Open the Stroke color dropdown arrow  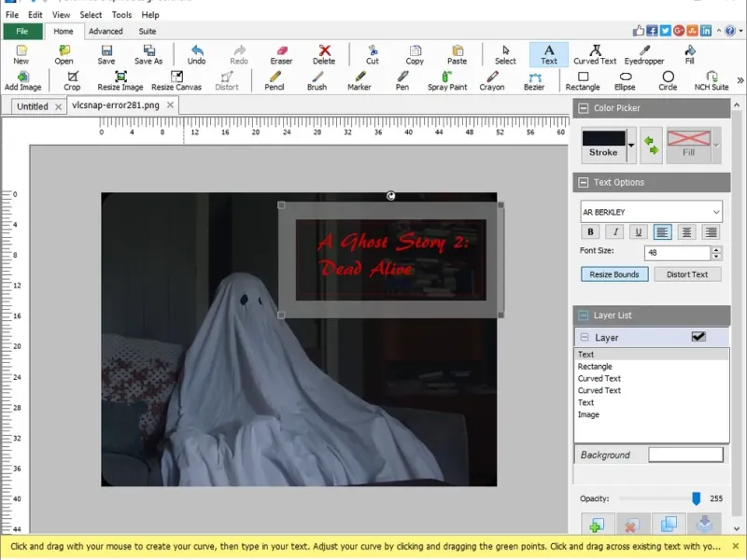[631, 145]
